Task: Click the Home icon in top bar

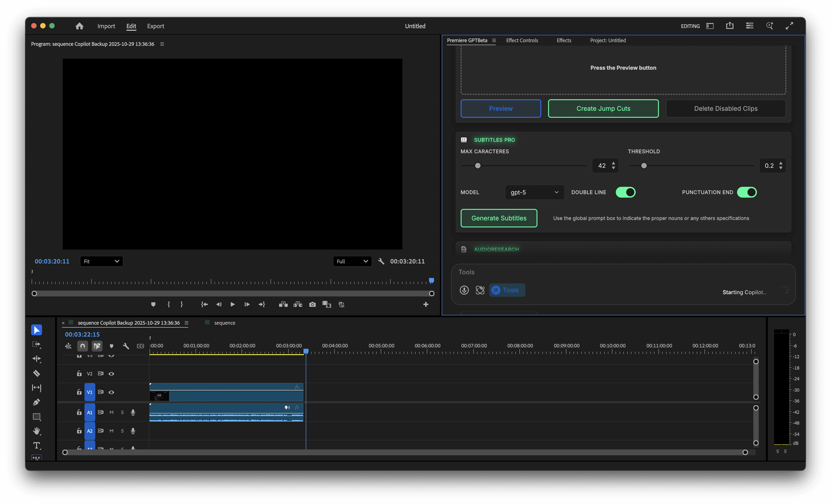Action: (x=79, y=26)
